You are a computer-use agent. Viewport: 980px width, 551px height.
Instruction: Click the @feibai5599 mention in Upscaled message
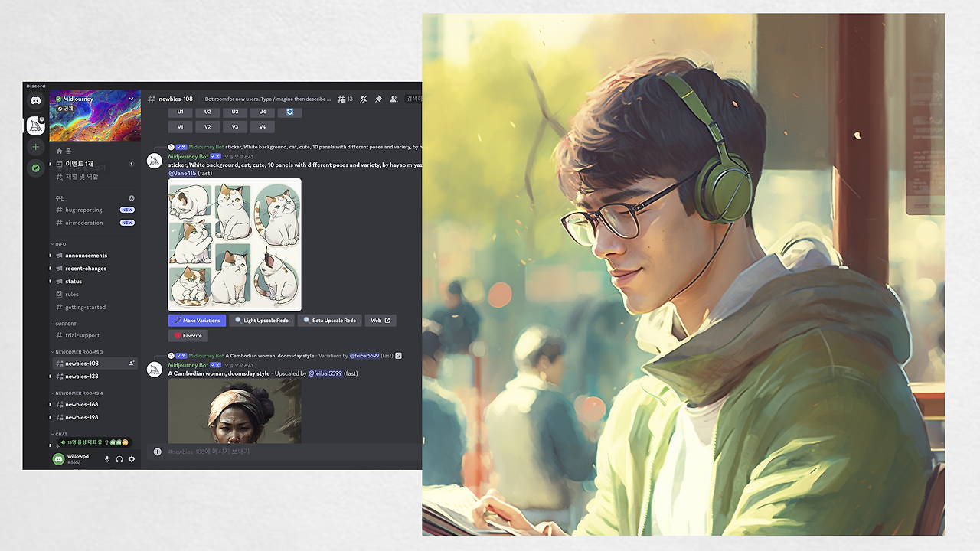[325, 373]
